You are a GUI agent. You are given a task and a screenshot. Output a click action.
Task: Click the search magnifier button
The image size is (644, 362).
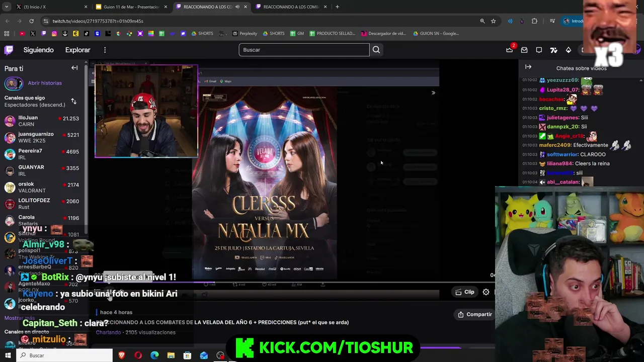pyautogui.click(x=376, y=50)
